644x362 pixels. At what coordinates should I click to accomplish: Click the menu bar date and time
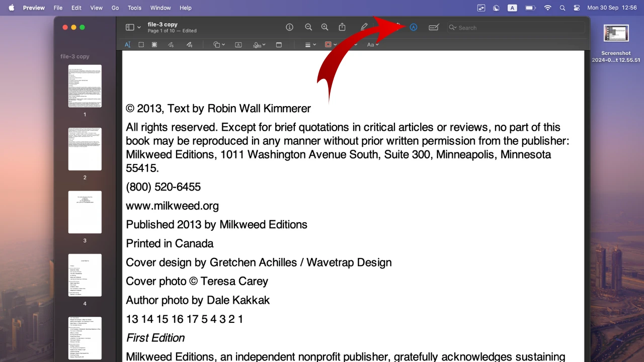tap(612, 8)
